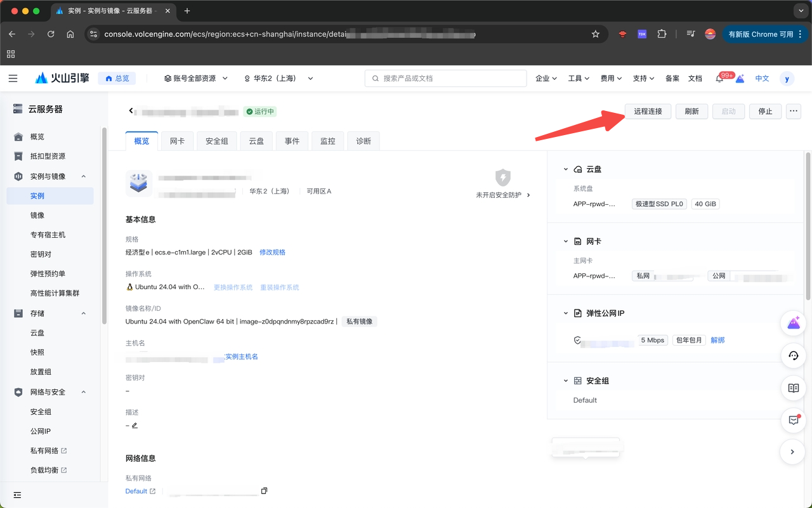The image size is (812, 508).
Task: Open the 华东2（上海）region dropdown
Action: pyautogui.click(x=278, y=79)
